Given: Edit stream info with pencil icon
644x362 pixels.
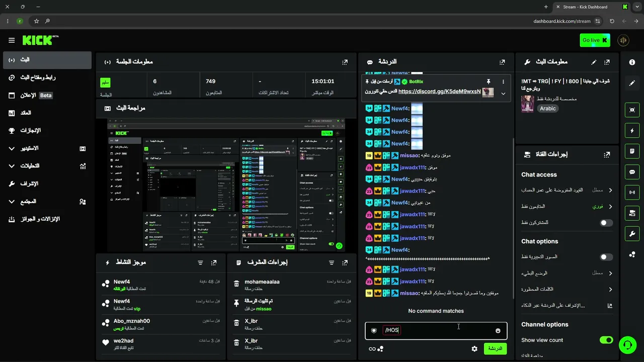Looking at the screenshot, I should pos(594,62).
